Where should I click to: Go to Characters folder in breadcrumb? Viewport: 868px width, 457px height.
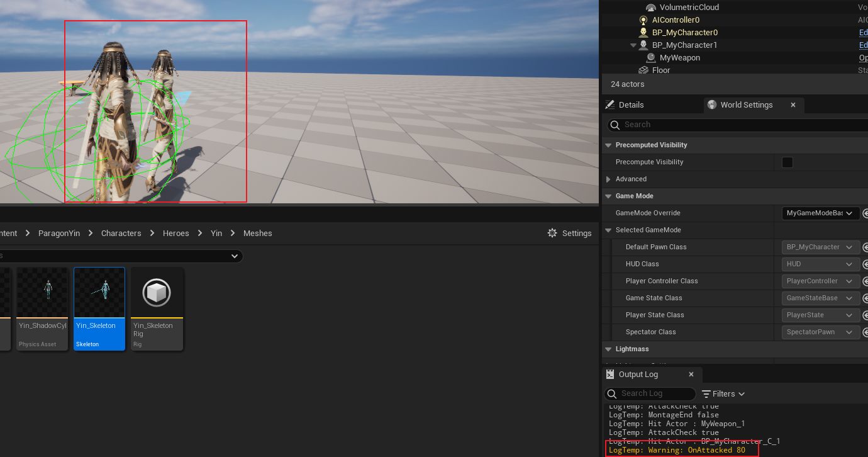pyautogui.click(x=121, y=233)
